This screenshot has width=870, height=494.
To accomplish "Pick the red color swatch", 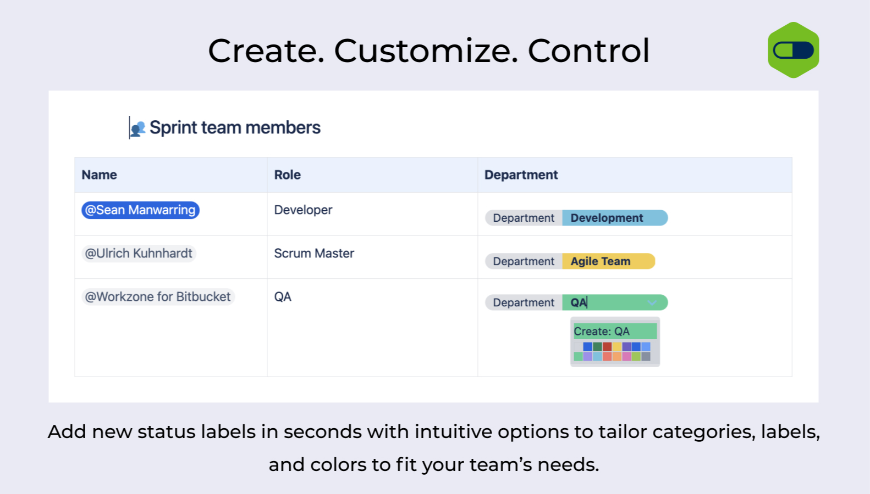I will 607,346.
